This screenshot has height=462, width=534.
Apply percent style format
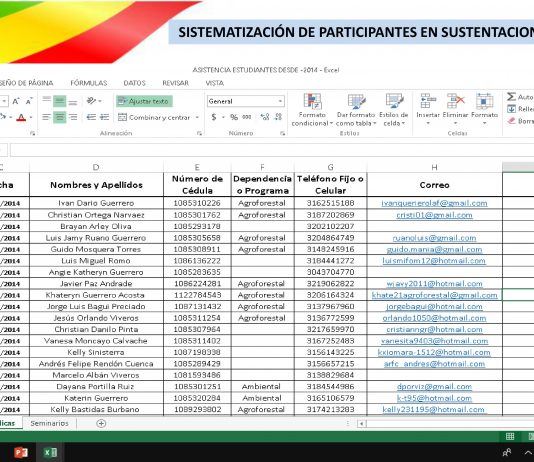coord(234,117)
